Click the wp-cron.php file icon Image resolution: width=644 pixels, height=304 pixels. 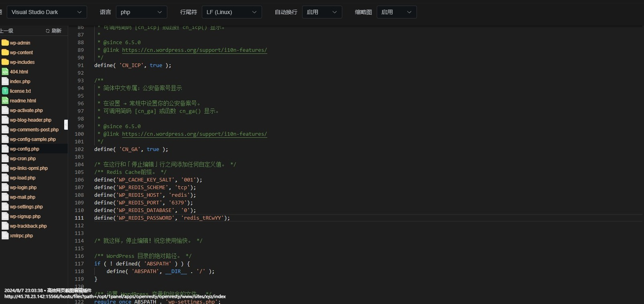click(5, 158)
